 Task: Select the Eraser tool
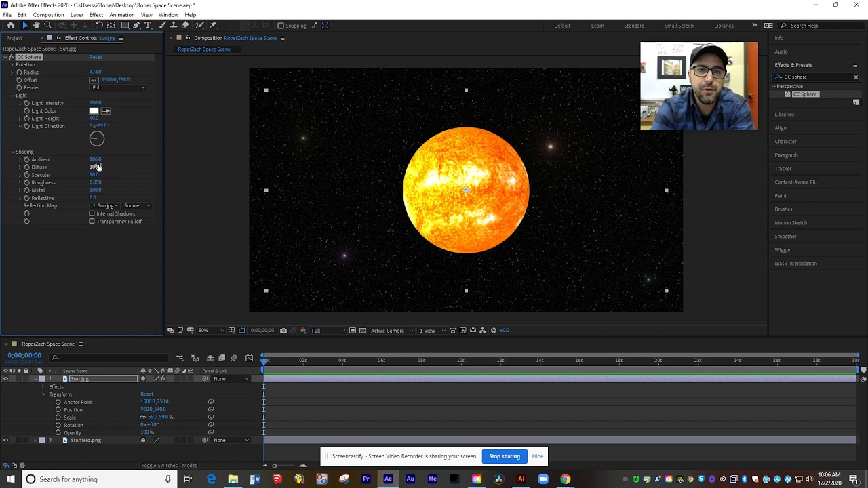coord(185,26)
